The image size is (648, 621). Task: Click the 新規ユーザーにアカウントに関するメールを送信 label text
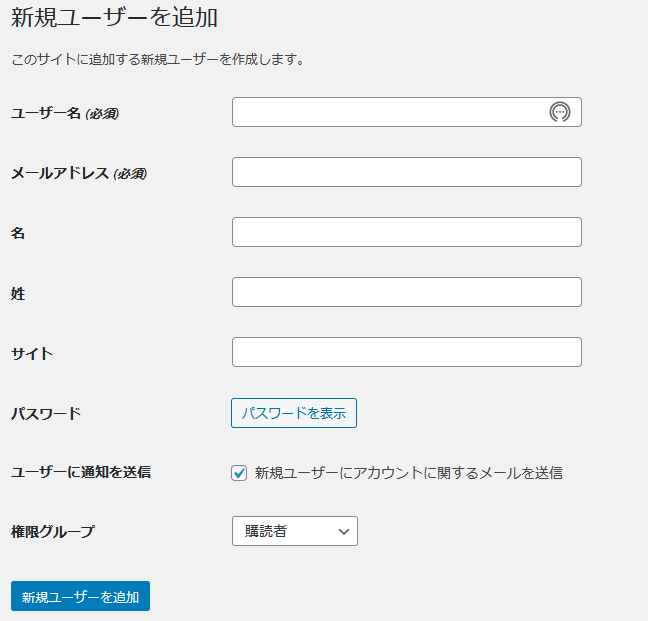[409, 473]
